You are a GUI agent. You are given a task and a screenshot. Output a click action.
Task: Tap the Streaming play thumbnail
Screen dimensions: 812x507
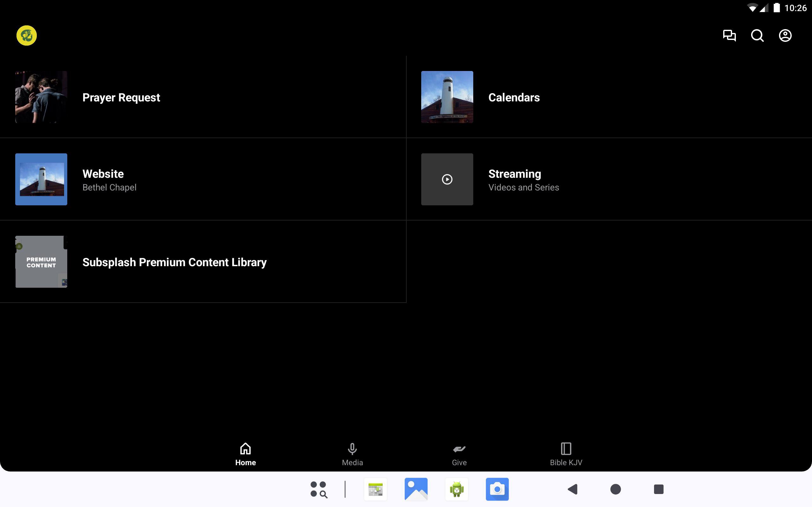tap(447, 179)
